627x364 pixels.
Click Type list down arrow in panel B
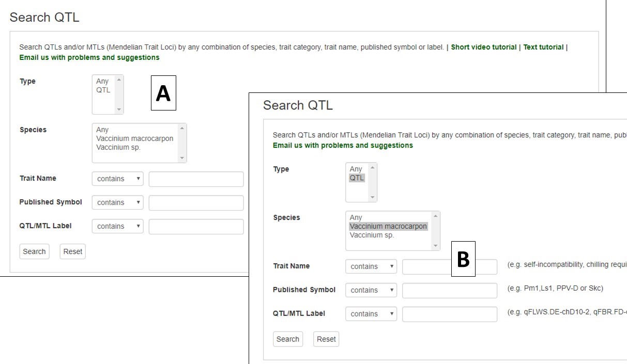point(373,197)
